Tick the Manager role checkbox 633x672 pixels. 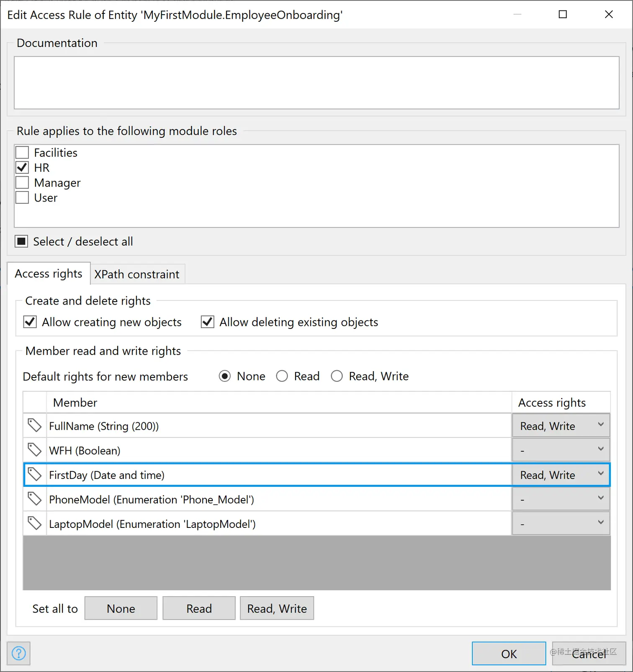[x=22, y=183]
